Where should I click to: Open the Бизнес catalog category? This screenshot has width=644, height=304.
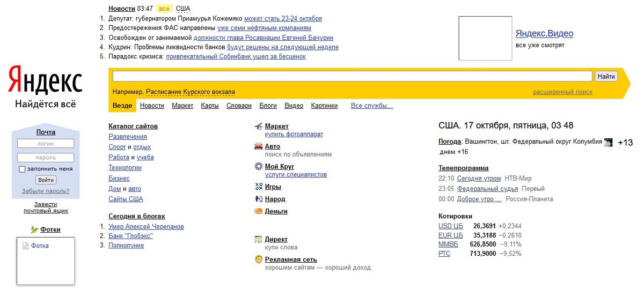(x=119, y=179)
